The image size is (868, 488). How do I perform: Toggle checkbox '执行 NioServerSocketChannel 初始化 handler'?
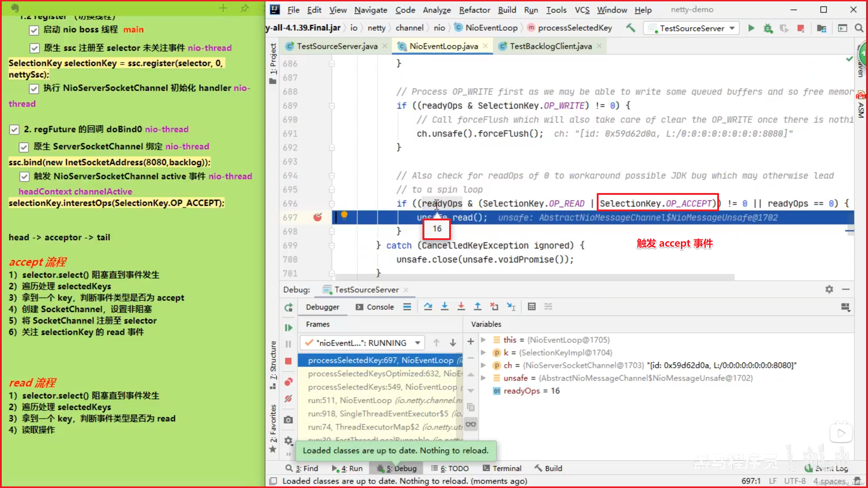point(34,89)
